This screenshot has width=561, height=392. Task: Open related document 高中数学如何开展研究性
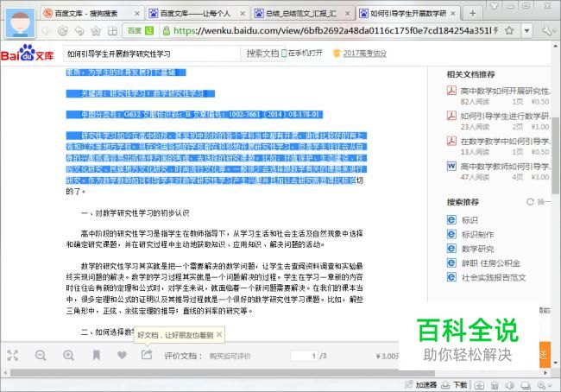coord(505,91)
